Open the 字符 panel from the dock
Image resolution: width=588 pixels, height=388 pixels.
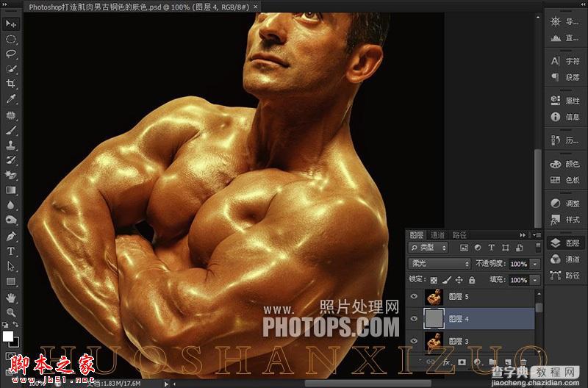click(565, 61)
